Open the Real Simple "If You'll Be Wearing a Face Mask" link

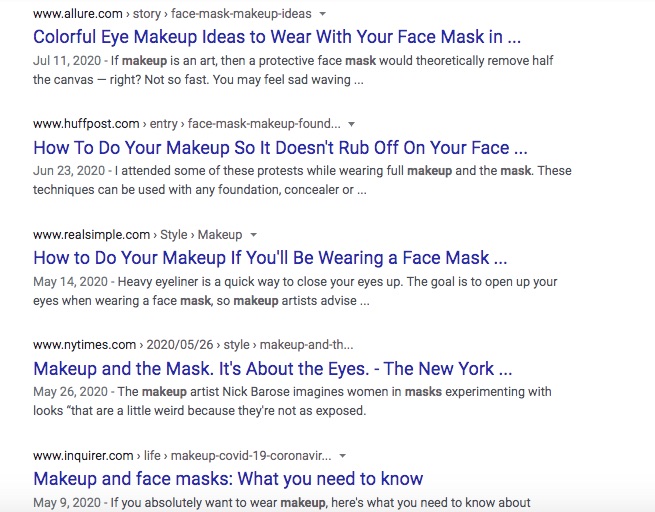click(270, 258)
